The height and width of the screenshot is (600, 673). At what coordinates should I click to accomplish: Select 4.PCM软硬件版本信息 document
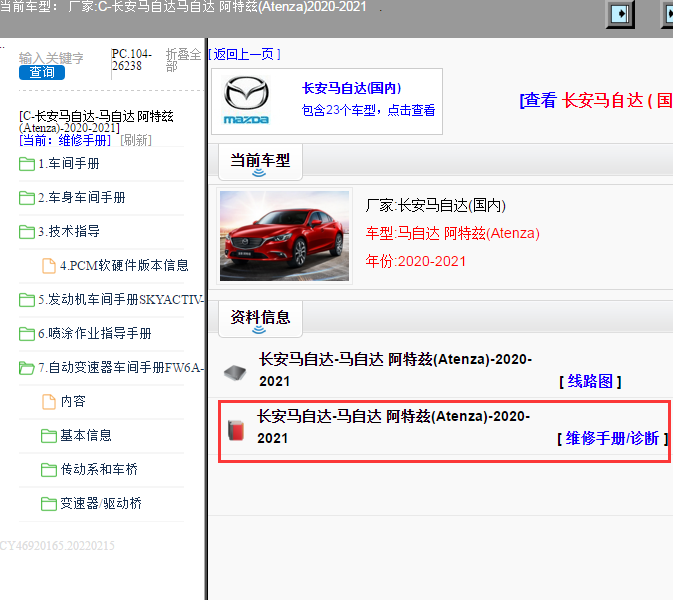(124, 265)
